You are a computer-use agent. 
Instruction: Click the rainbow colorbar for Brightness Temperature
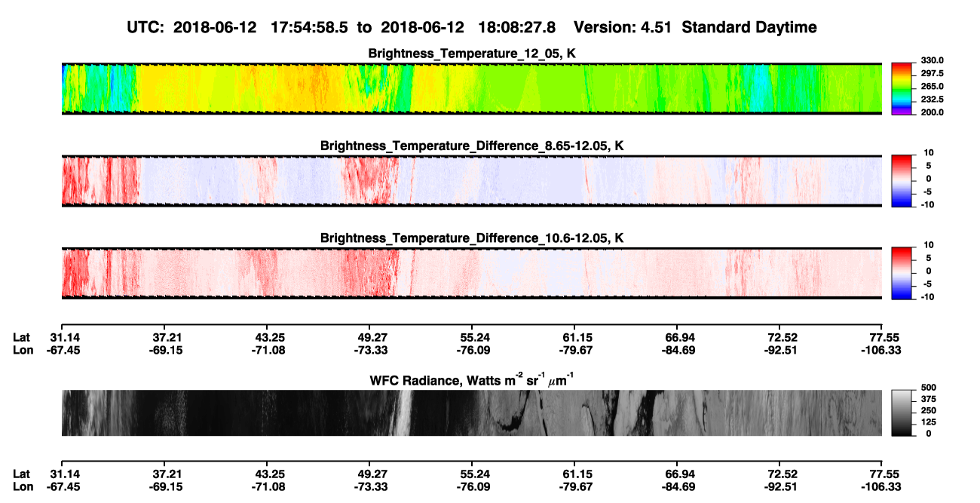click(x=902, y=88)
